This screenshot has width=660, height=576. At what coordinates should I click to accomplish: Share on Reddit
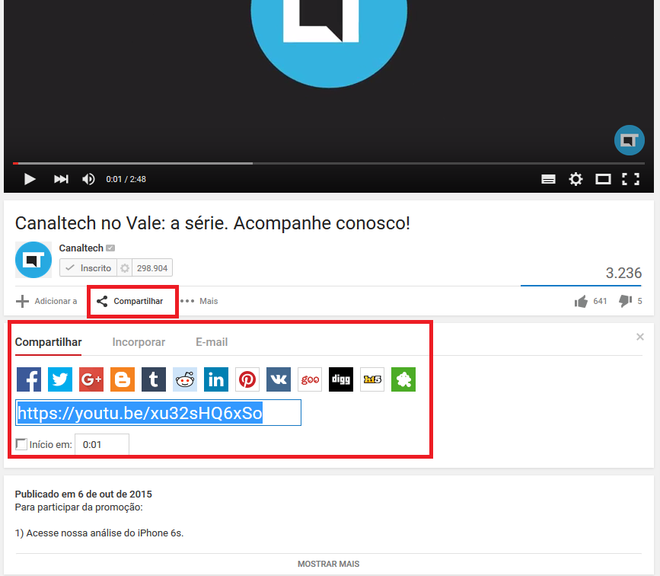pos(185,379)
